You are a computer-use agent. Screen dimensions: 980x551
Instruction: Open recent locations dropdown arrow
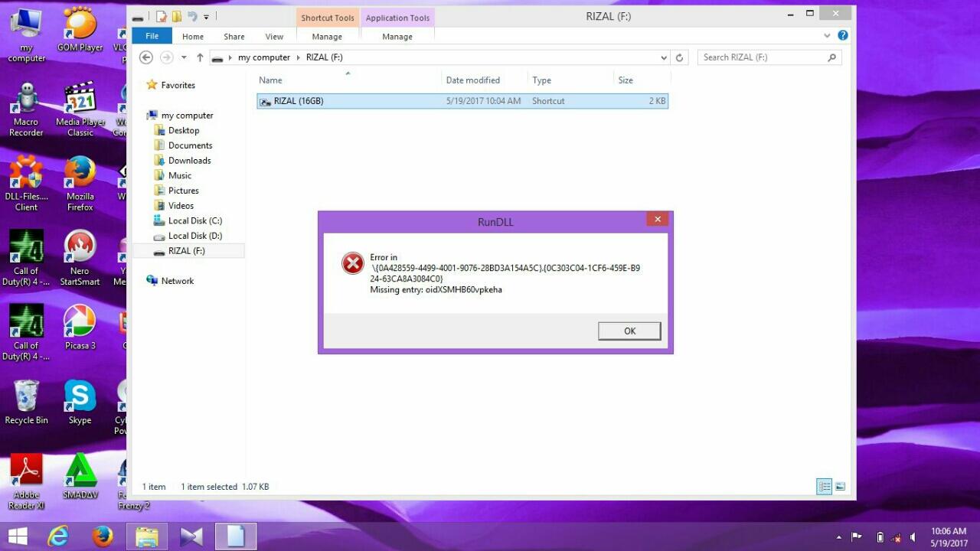click(x=184, y=57)
